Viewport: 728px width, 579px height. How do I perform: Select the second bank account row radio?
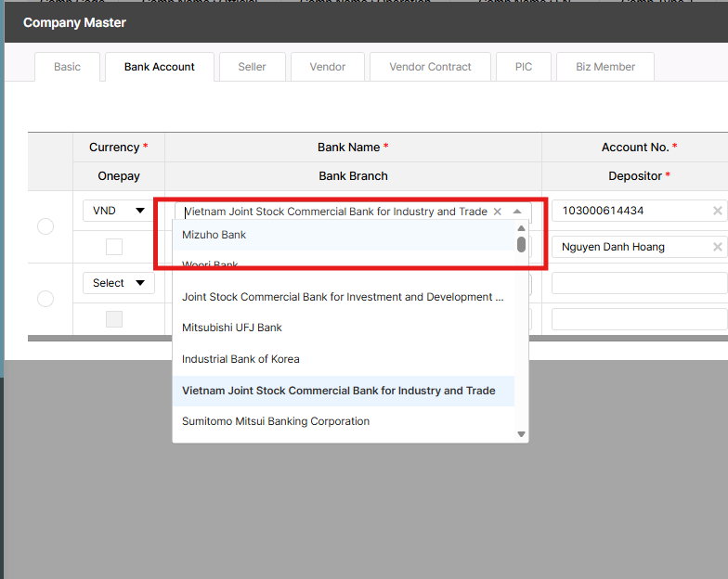tap(45, 299)
